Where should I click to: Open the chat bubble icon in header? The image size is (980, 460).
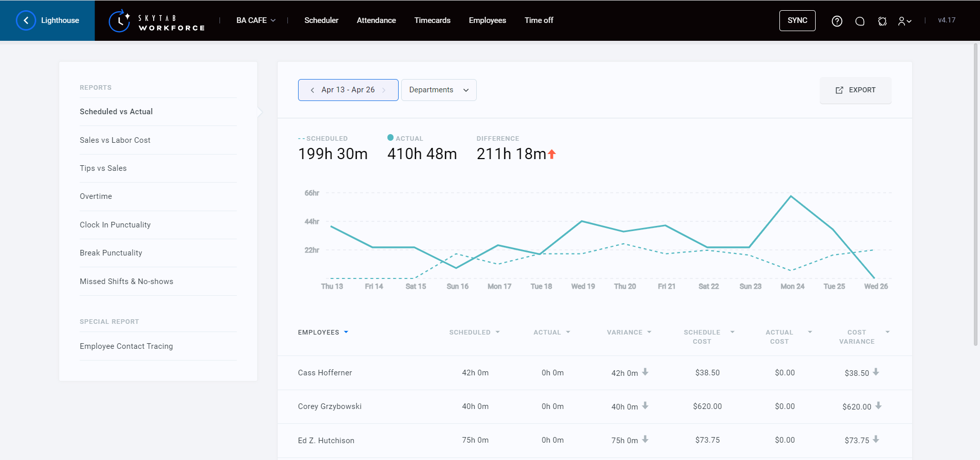point(860,21)
